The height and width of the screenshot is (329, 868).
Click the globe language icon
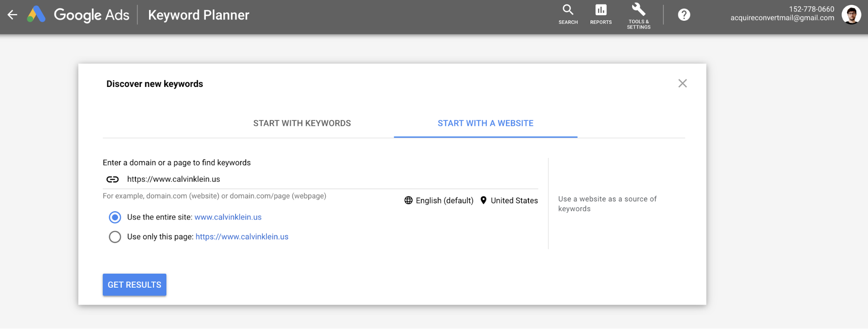(x=408, y=200)
